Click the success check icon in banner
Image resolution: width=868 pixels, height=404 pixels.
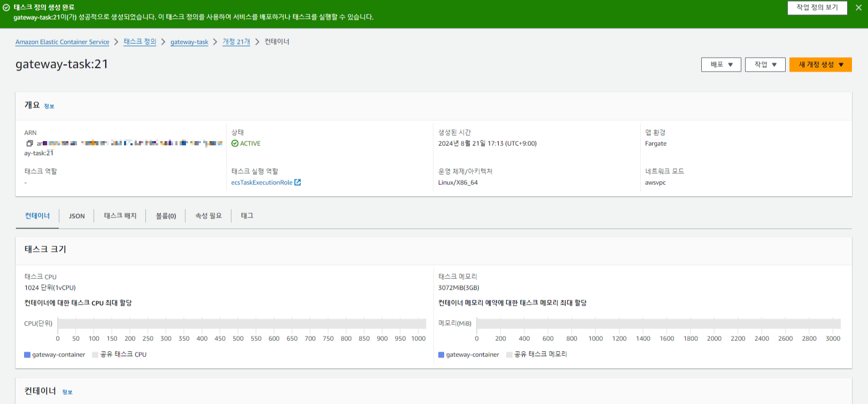pyautogui.click(x=6, y=7)
